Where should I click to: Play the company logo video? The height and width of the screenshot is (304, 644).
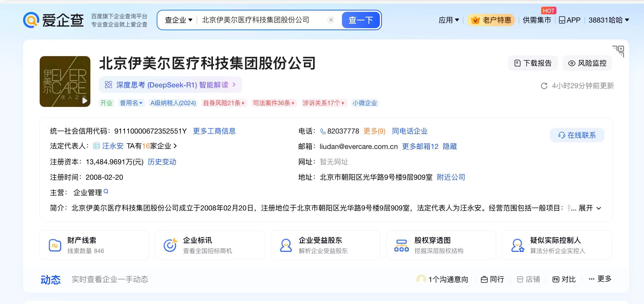point(85,101)
